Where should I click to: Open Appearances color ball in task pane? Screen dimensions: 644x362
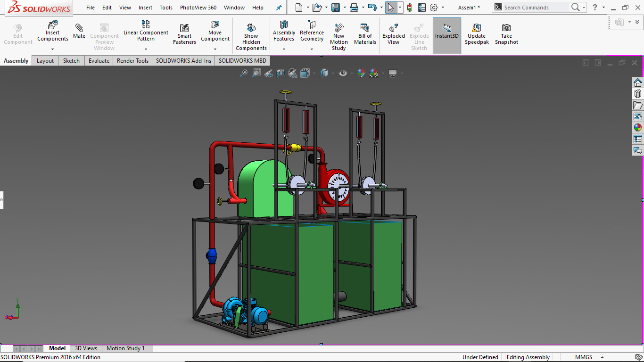(x=638, y=127)
